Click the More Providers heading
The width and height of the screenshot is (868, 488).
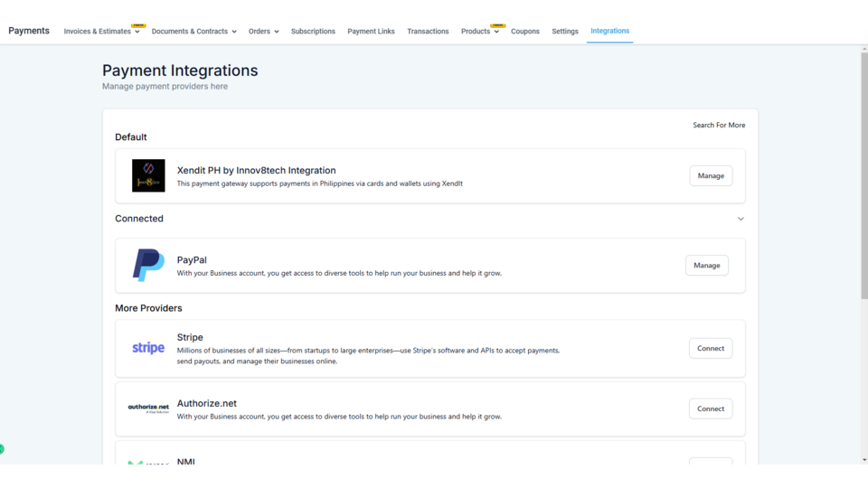coord(148,308)
